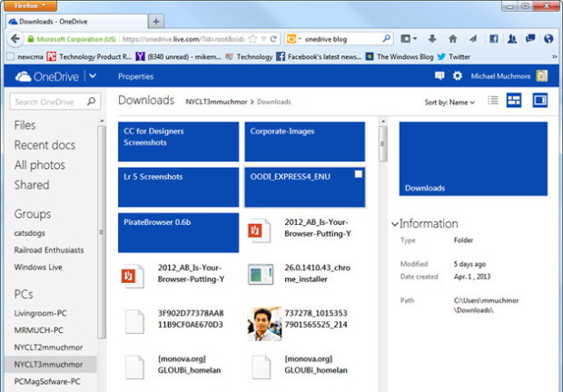Switch to thumbnails tile view
Screen dimensions: 563x392
pos(514,100)
